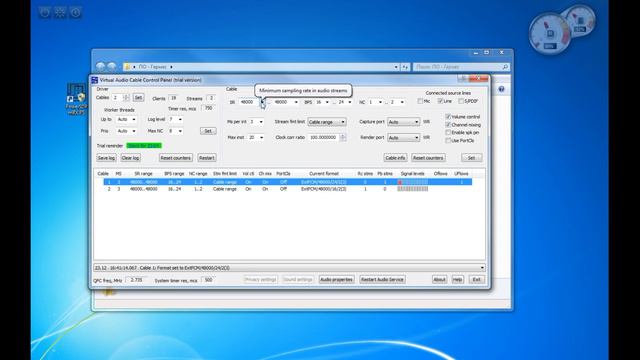Open the desktop shortcut icon on the left
The width and height of the screenshot is (640, 360).
pos(76,98)
